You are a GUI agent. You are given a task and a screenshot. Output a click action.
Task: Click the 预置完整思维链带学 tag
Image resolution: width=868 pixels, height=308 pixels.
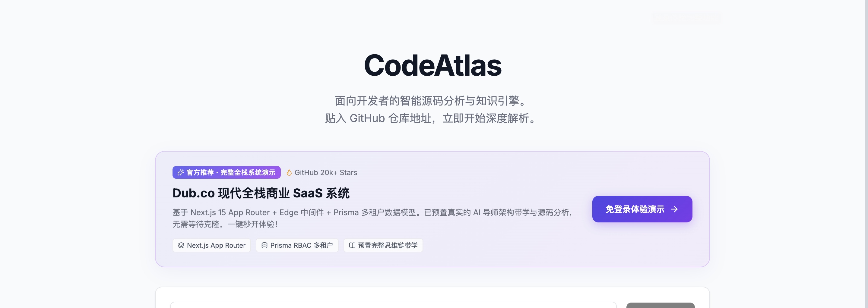point(383,245)
